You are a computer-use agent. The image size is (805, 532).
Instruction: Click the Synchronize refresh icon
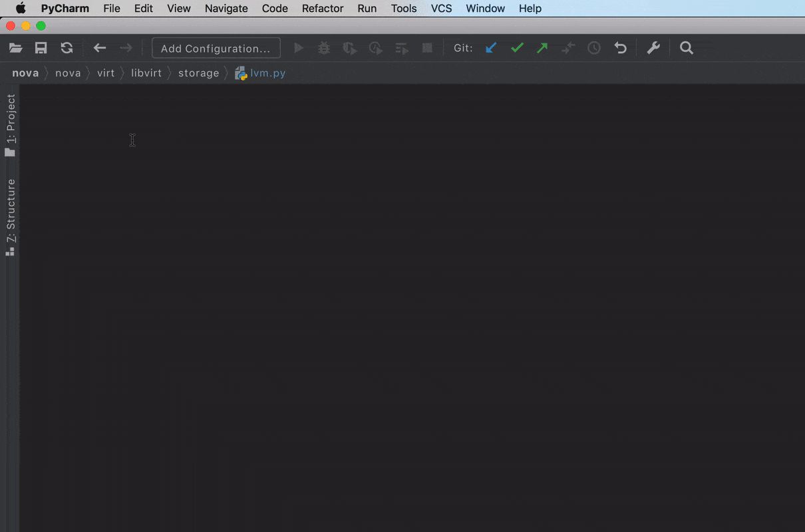tap(67, 48)
